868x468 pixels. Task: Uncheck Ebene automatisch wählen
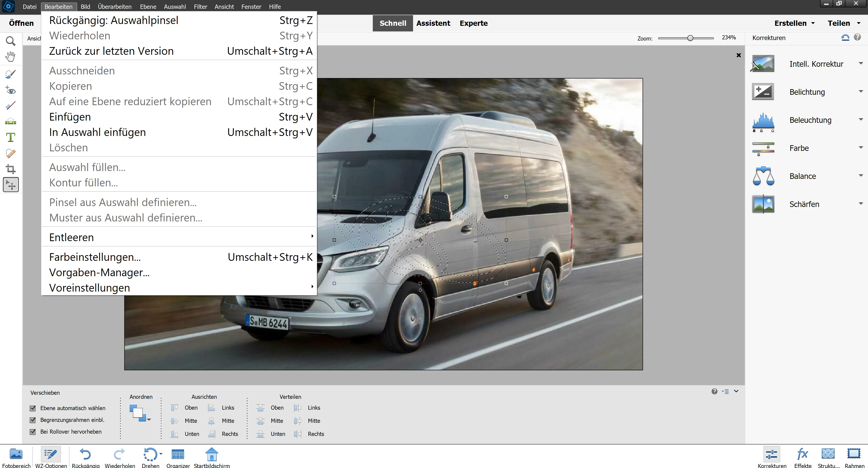coord(33,408)
